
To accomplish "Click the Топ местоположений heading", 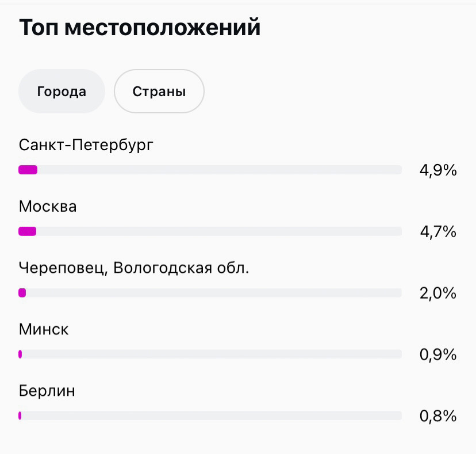I will pyautogui.click(x=140, y=27).
